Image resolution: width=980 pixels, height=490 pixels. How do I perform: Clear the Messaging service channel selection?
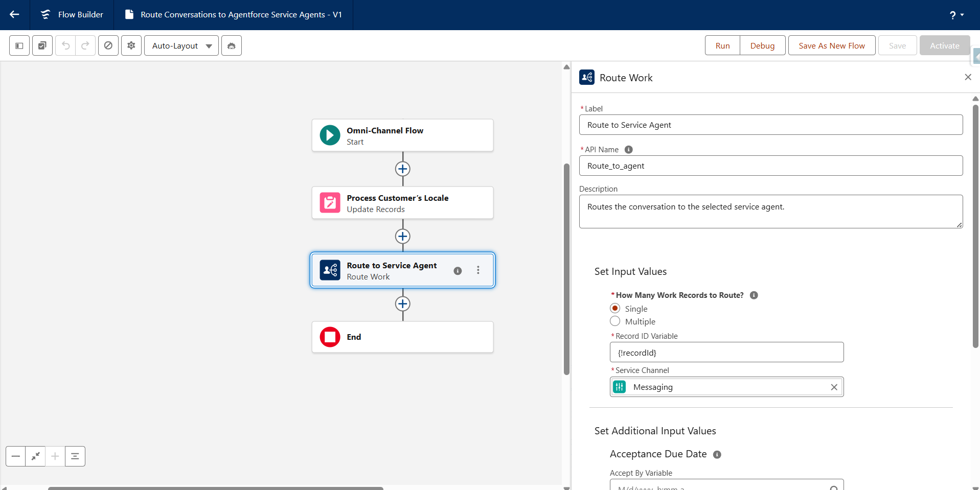coord(834,387)
